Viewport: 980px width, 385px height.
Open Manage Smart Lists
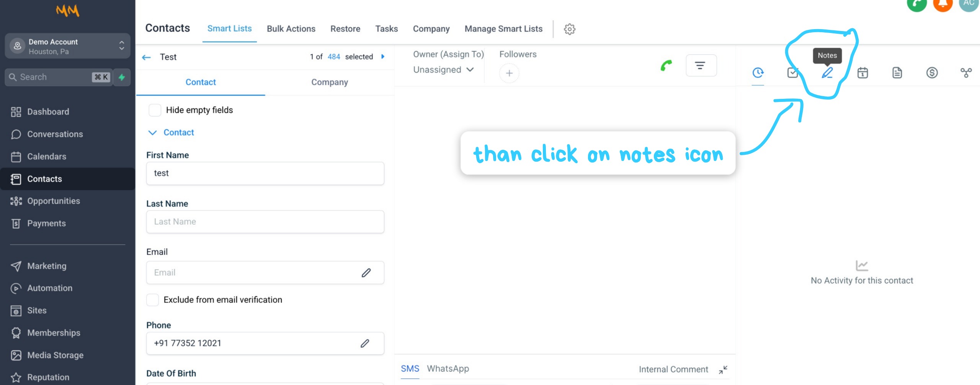(x=503, y=28)
